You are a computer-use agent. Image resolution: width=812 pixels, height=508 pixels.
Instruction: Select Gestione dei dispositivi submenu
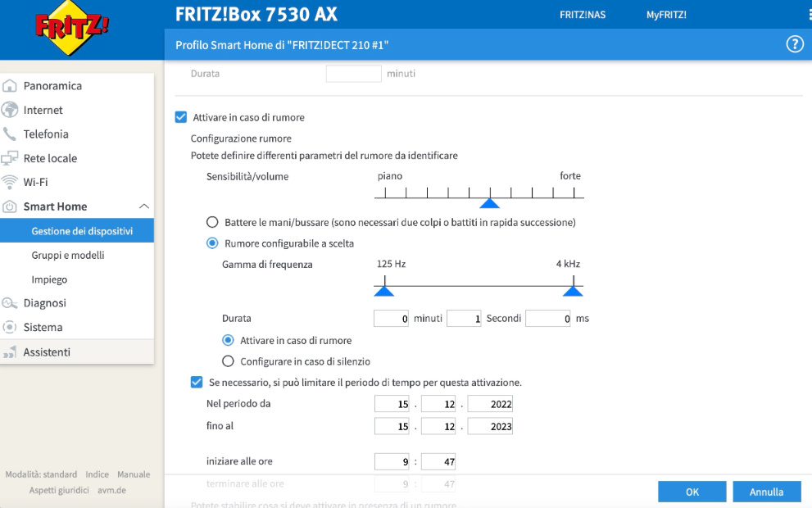77,231
